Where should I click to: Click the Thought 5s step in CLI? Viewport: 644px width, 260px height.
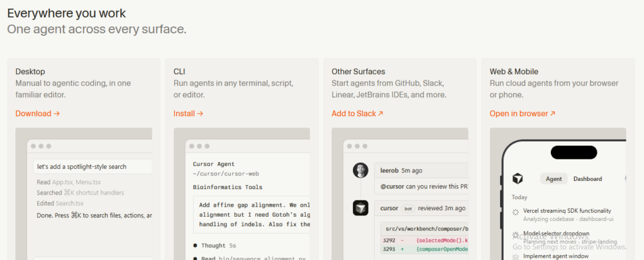215,246
